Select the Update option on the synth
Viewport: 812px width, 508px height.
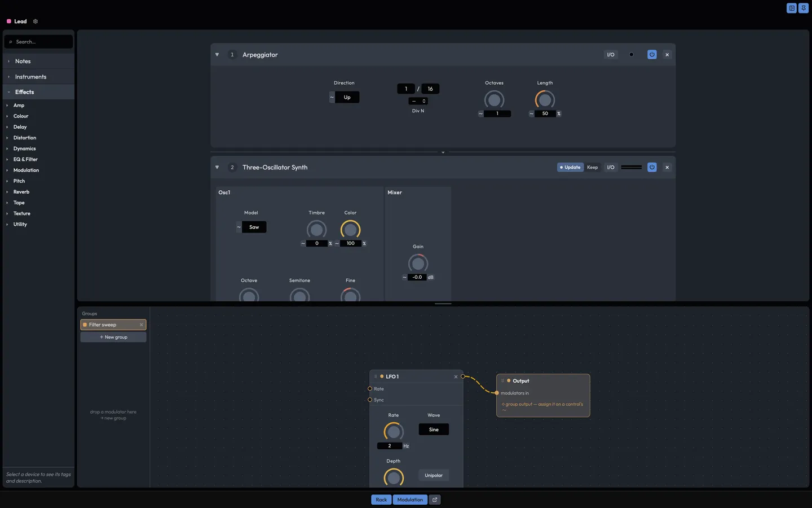[571, 167]
